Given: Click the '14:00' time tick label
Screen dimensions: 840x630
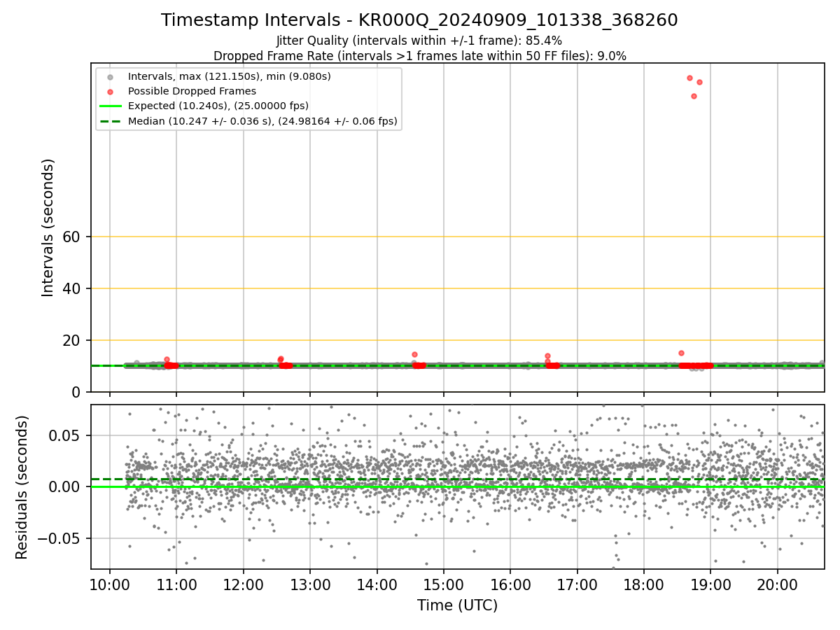Looking at the screenshot, I should click(377, 584).
